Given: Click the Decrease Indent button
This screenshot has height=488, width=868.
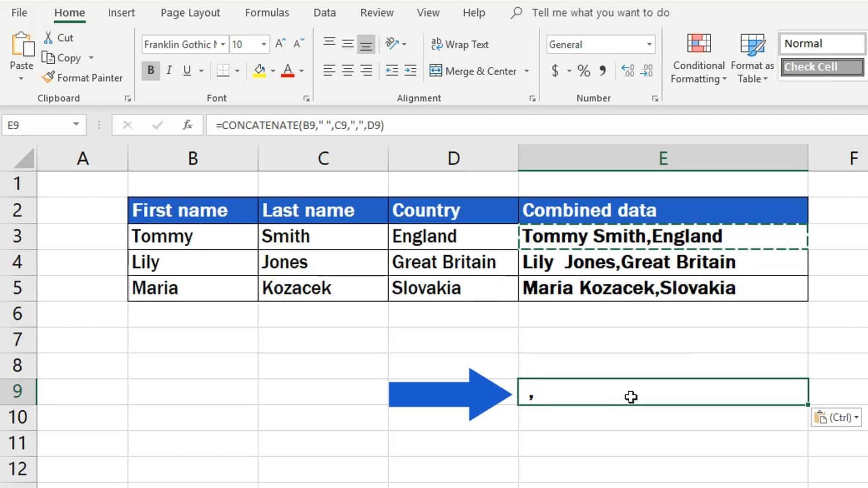Looking at the screenshot, I should coord(392,71).
